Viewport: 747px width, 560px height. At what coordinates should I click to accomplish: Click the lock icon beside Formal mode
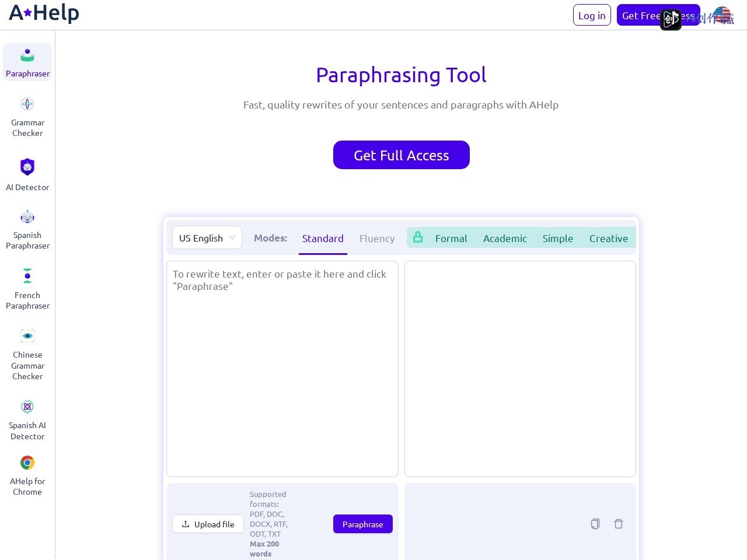(418, 237)
